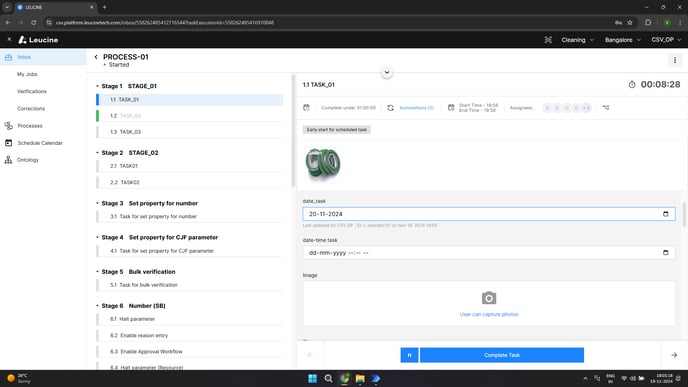Open 6.3 Enable Approval Workflow task

click(190, 351)
